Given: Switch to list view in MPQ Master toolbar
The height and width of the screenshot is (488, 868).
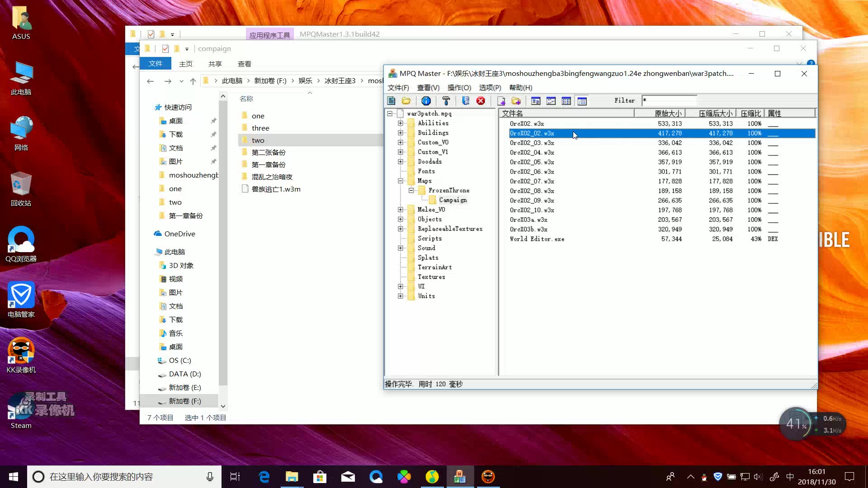Looking at the screenshot, I should 566,101.
